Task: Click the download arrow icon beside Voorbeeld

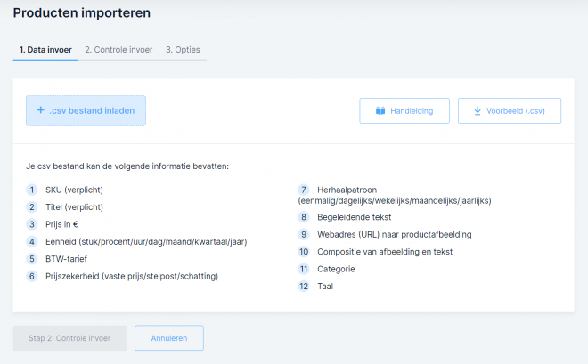Action: click(478, 111)
